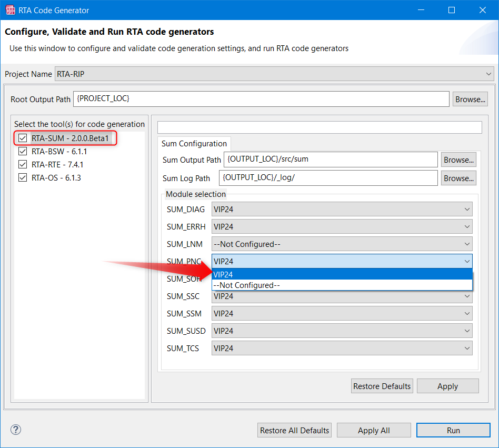Click the Restore Defaults button
Screen dimensions: 499x448
coord(382,386)
